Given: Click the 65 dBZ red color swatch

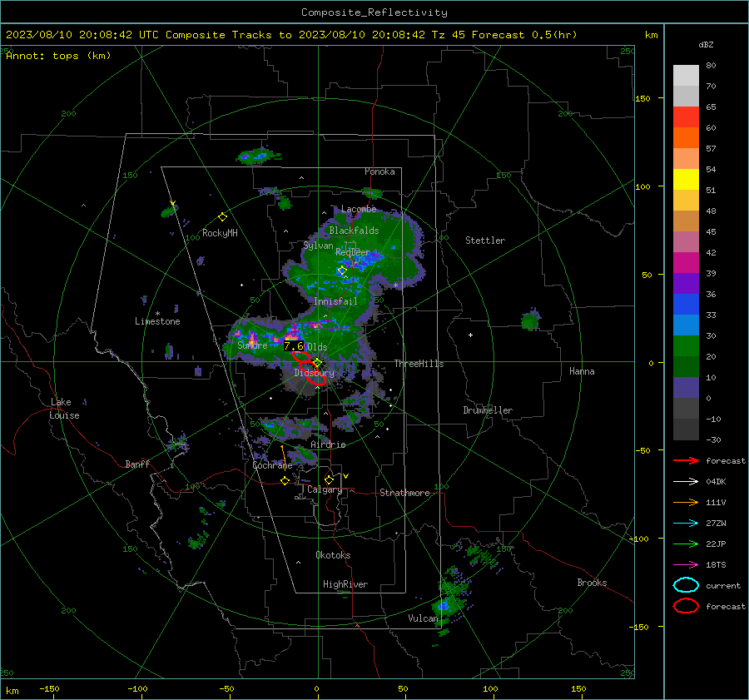Looking at the screenshot, I should point(686,117).
